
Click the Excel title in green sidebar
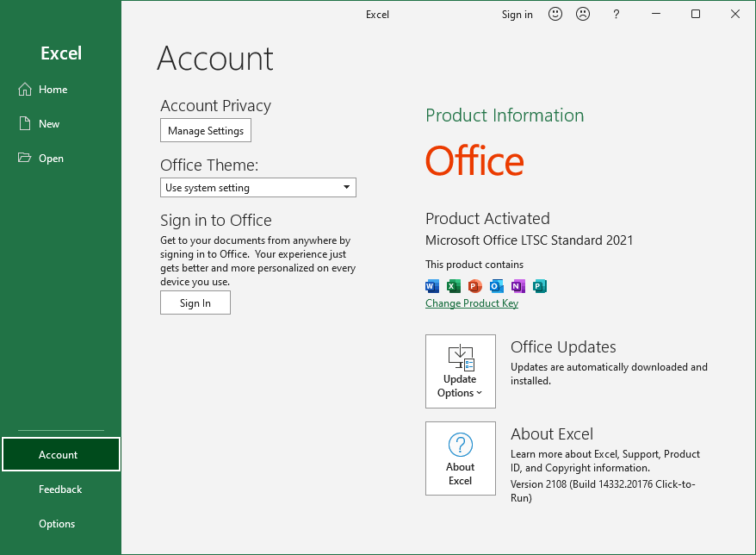[61, 53]
